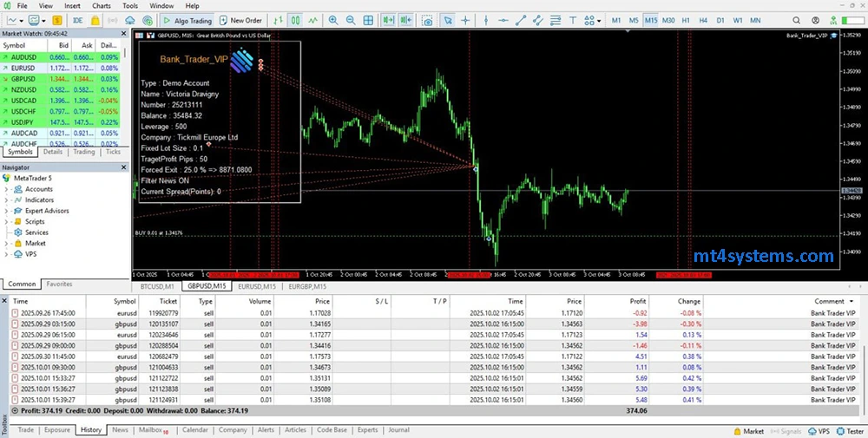The width and height of the screenshot is (868, 438).
Task: Select the Fibonacci retracement tool
Action: point(556,21)
